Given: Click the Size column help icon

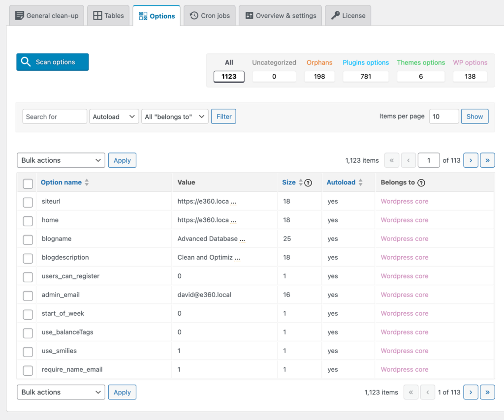Looking at the screenshot, I should (x=308, y=183).
